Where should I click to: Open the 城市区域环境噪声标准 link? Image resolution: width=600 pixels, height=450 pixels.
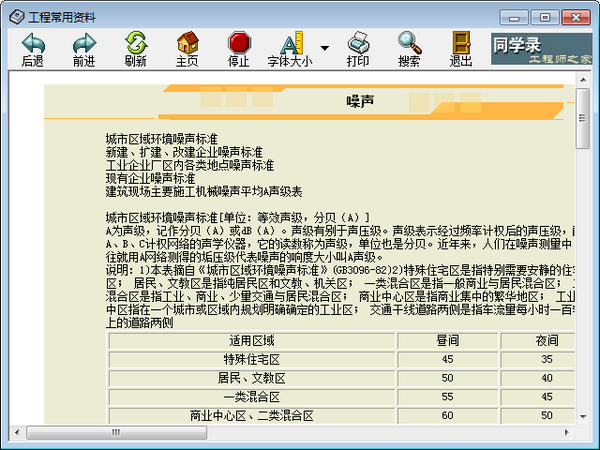tap(161, 139)
